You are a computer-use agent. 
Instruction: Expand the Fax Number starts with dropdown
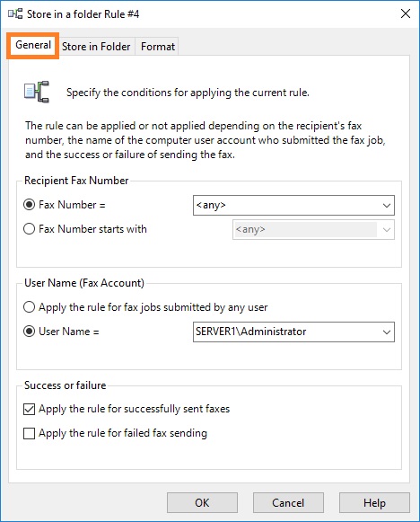(x=387, y=230)
